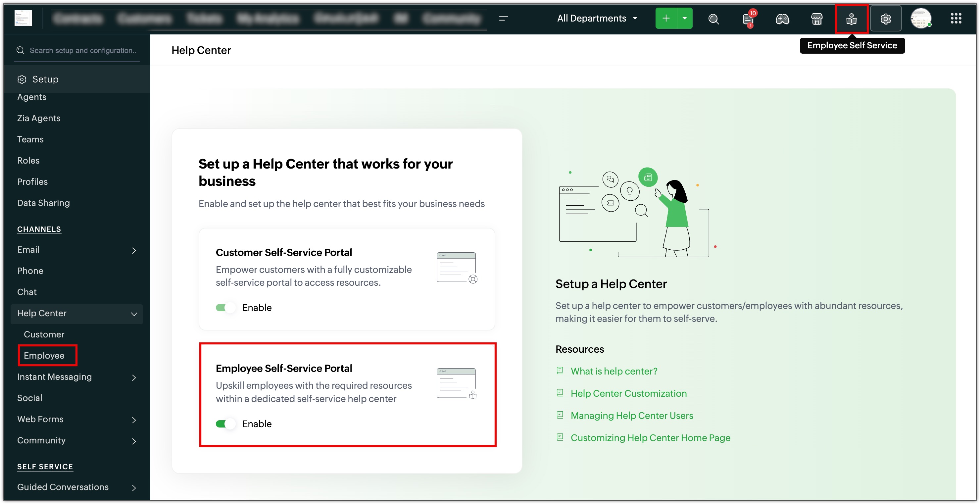Screen dimensions: 980x504
Task: Open the global search magnifier icon
Action: click(713, 19)
